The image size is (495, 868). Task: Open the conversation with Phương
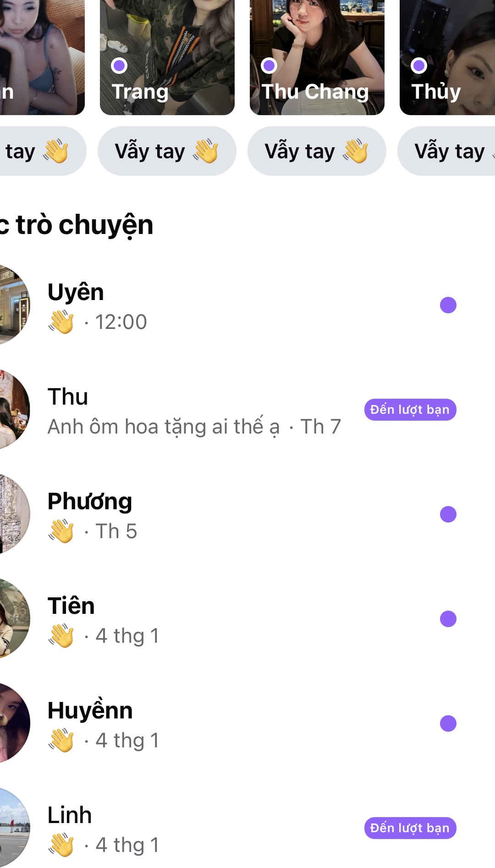coord(247,514)
